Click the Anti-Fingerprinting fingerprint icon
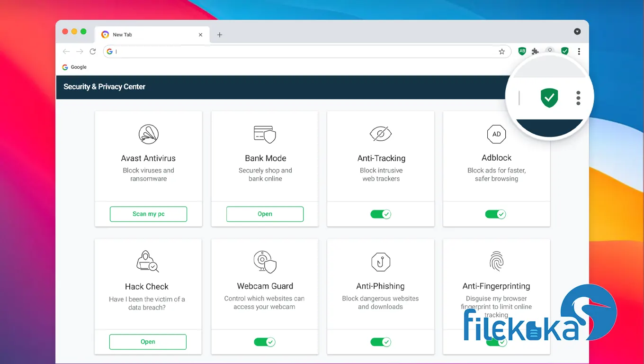Image resolution: width=644 pixels, height=364 pixels. [496, 261]
